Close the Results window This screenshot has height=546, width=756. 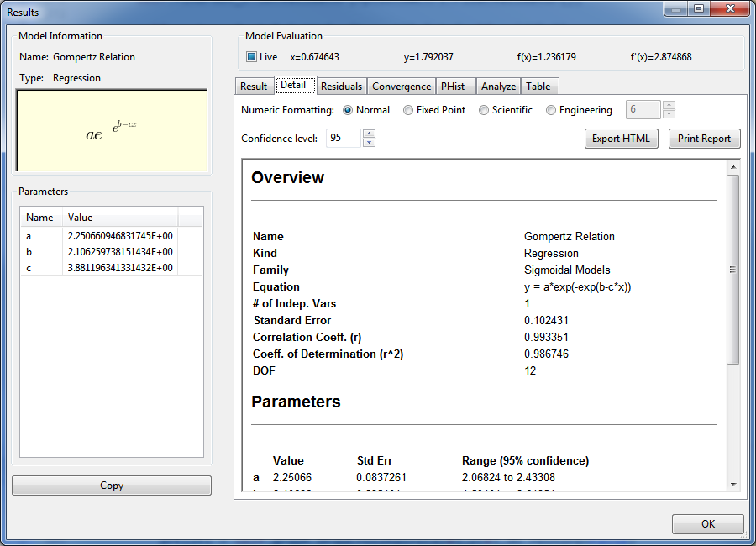coord(731,8)
